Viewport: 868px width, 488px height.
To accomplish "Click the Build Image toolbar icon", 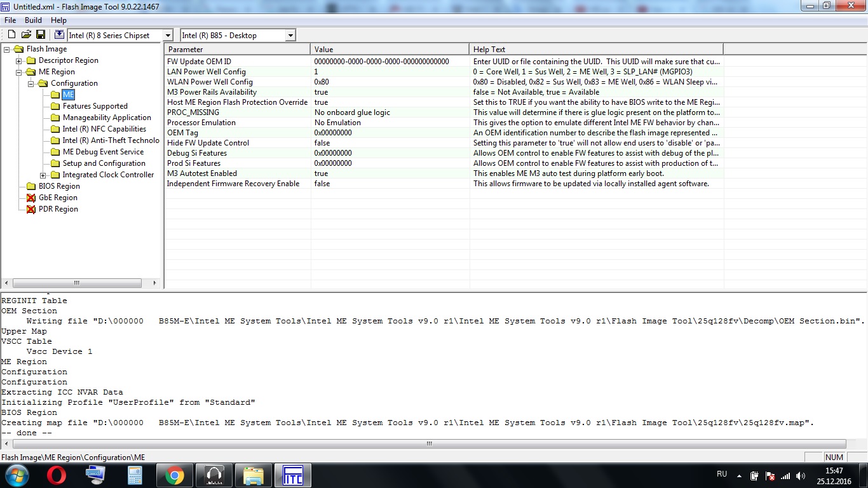I will point(59,35).
